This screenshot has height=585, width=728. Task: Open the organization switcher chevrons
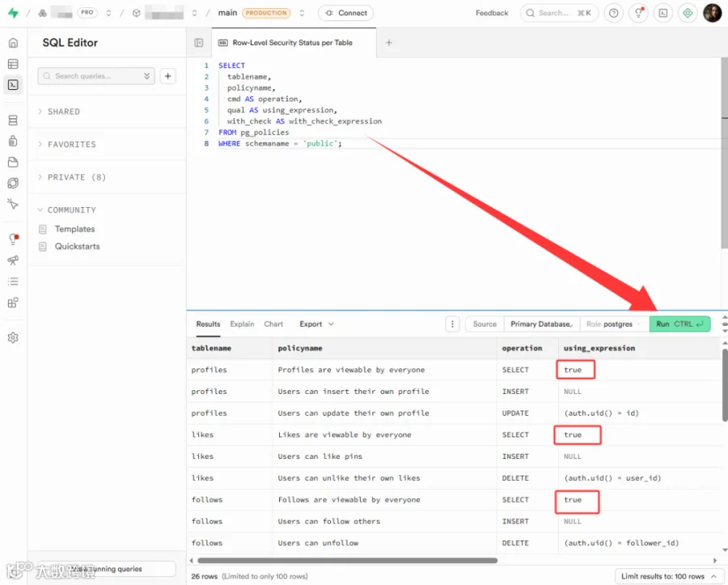pos(108,13)
